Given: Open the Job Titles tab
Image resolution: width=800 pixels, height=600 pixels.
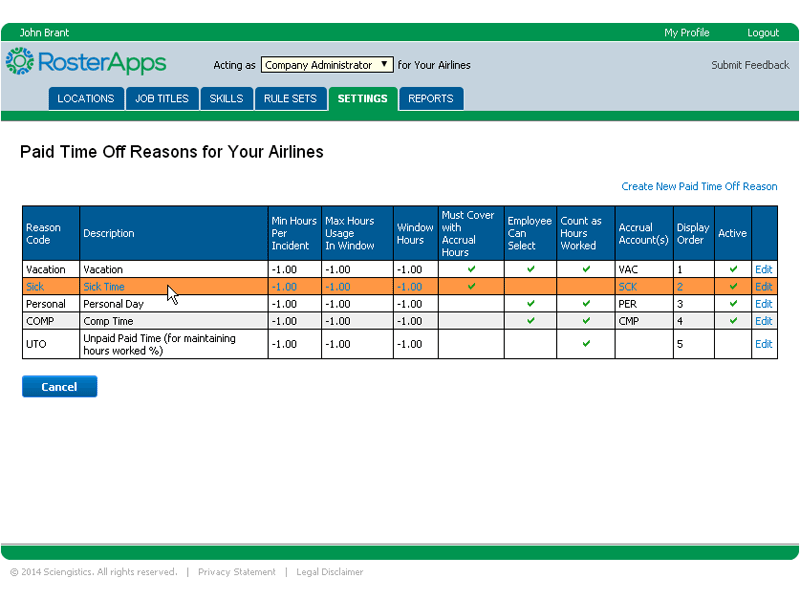Looking at the screenshot, I should pyautogui.click(x=162, y=99).
